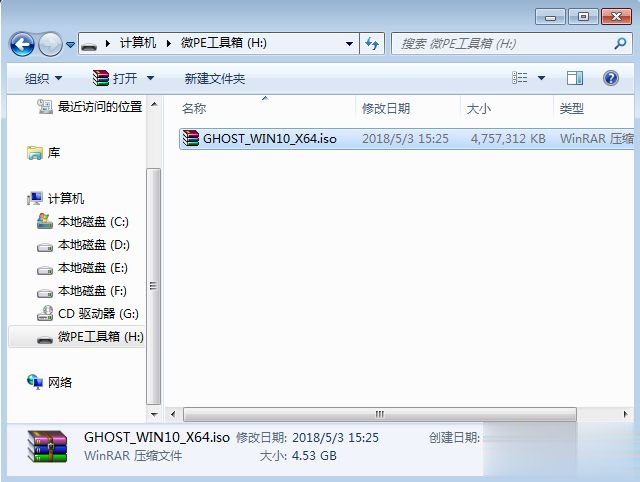640x482 pixels.
Task: Click the 网络 globe icon
Action: tap(35, 382)
